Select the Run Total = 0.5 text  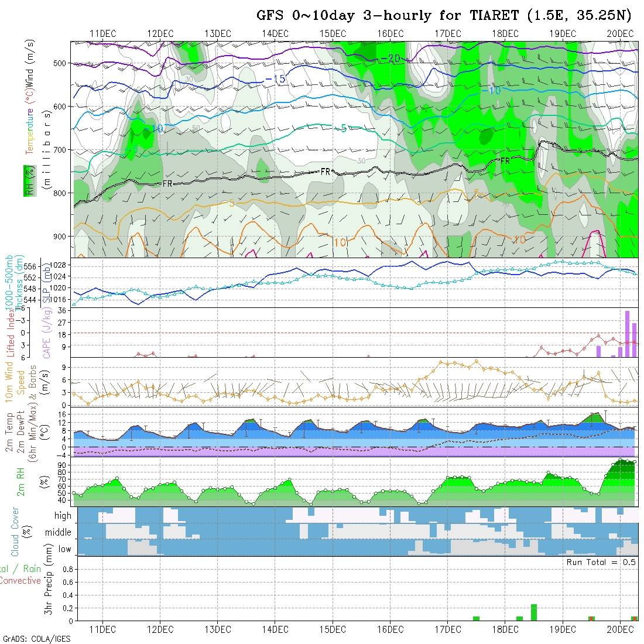[601, 562]
